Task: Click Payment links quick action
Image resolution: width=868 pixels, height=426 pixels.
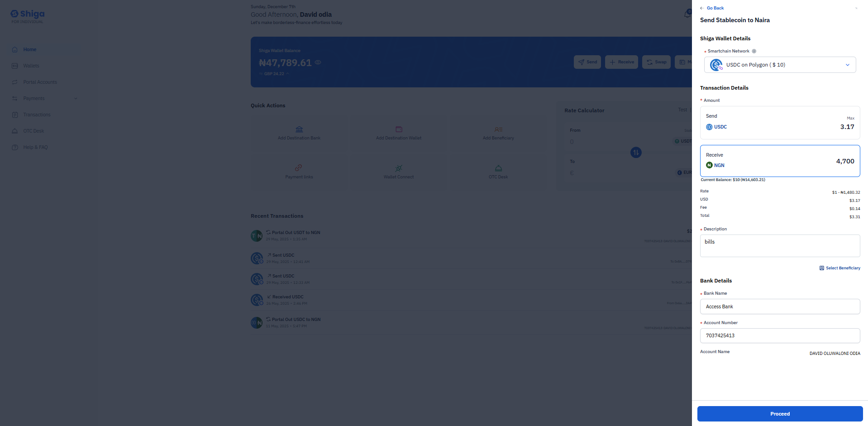Action: (299, 172)
